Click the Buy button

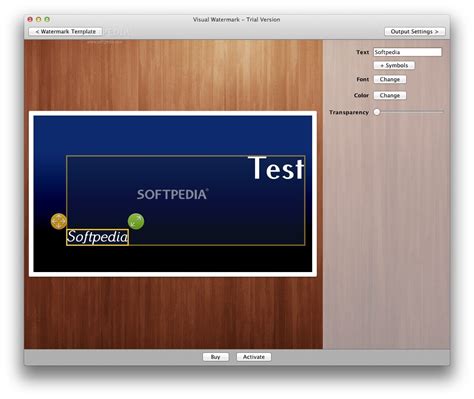point(215,357)
